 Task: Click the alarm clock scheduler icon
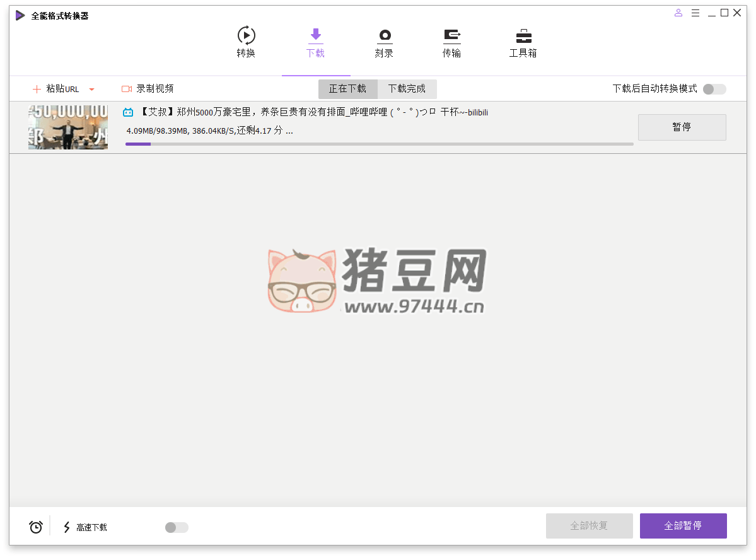[x=36, y=527]
